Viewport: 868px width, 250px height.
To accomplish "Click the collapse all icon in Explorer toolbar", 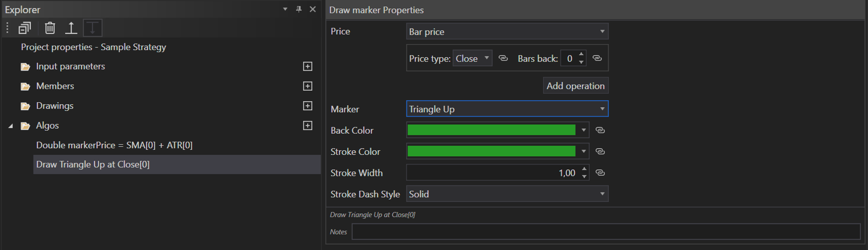I will (x=24, y=28).
